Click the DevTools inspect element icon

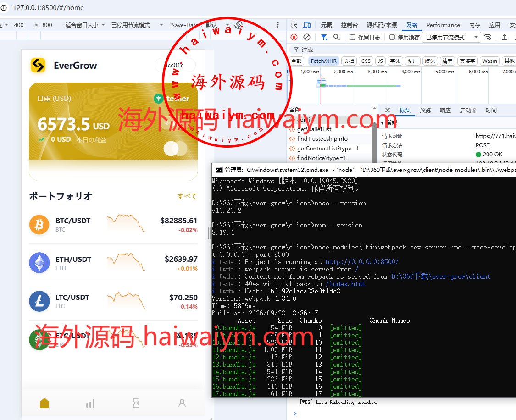click(294, 25)
